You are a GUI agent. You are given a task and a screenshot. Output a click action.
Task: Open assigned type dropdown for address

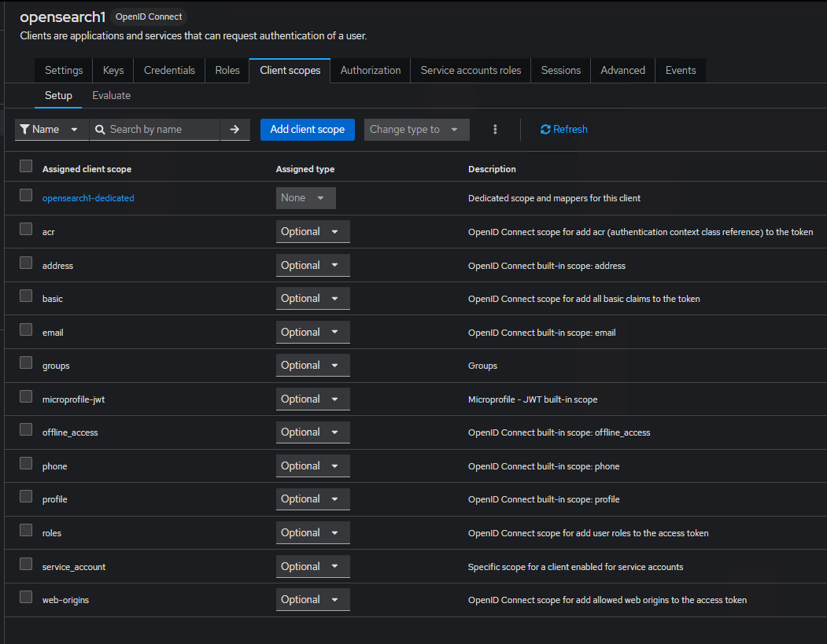coord(312,266)
